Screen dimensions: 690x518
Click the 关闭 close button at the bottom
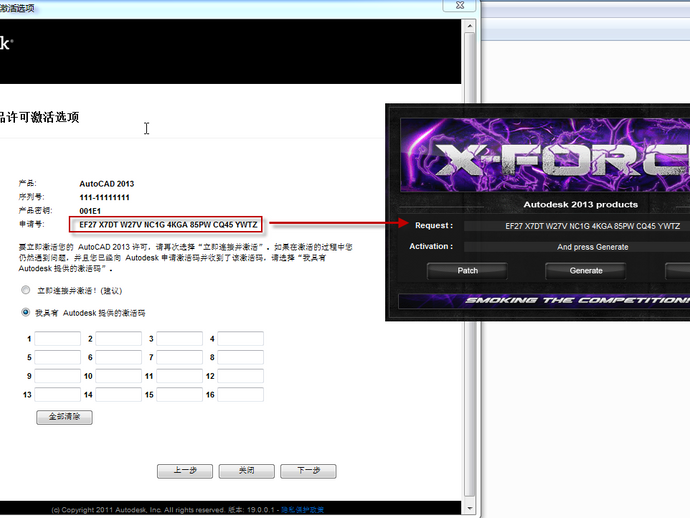coord(246,471)
